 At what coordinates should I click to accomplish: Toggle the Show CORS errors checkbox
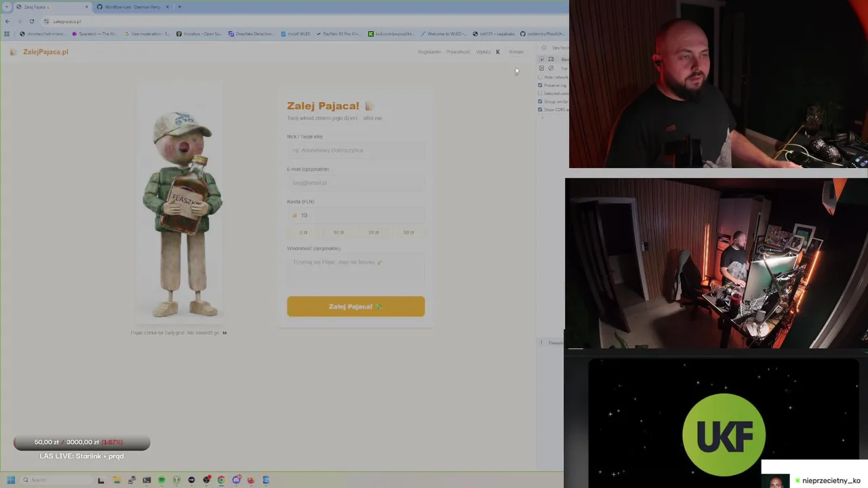pyautogui.click(x=540, y=110)
